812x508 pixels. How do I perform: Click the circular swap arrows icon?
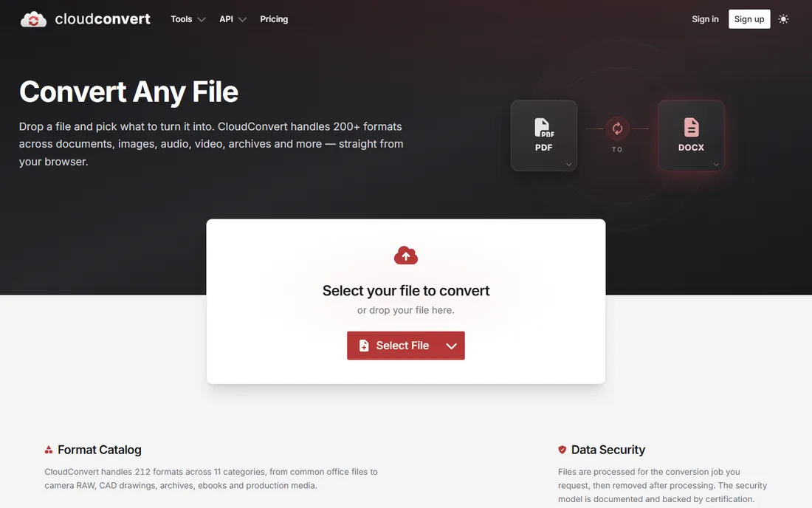click(x=617, y=128)
